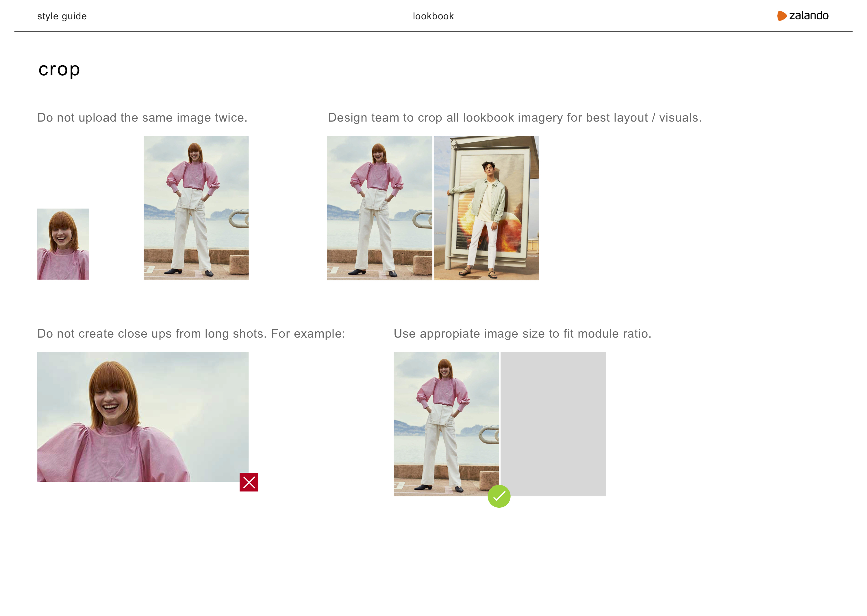
Task: Select the large wide close-up image
Action: point(143,416)
